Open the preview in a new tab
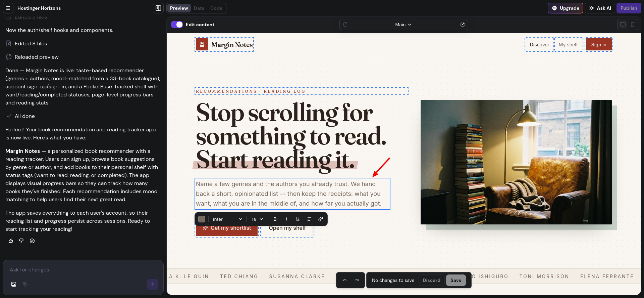The height and width of the screenshot is (298, 644). 463,25
